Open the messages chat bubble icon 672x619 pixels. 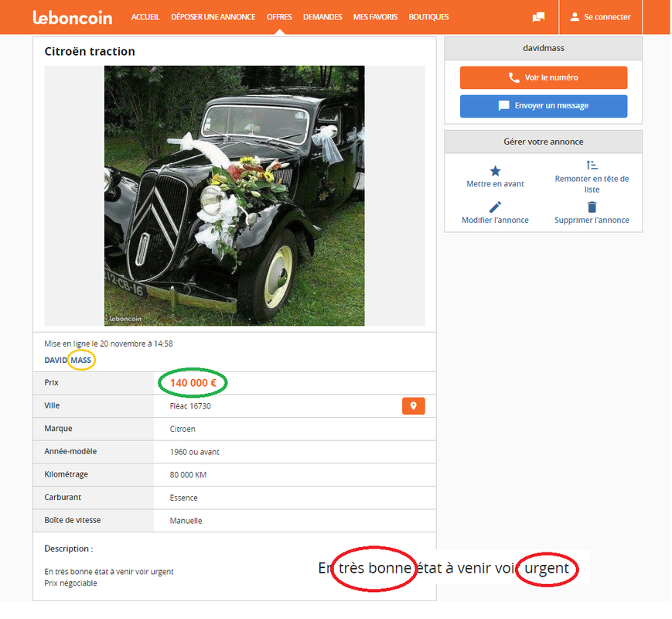point(538,17)
